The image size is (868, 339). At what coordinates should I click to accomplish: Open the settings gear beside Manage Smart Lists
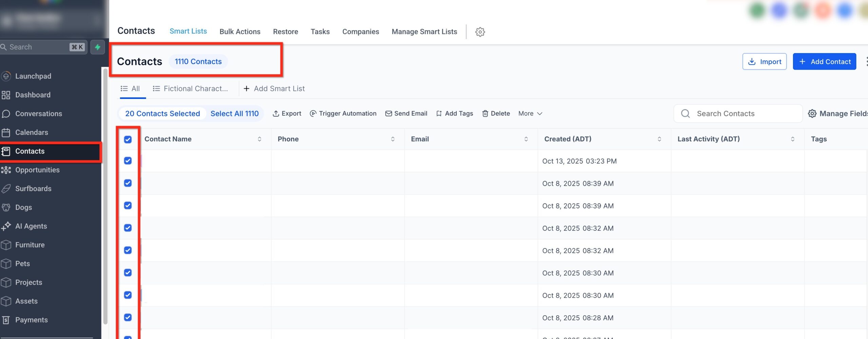click(480, 32)
